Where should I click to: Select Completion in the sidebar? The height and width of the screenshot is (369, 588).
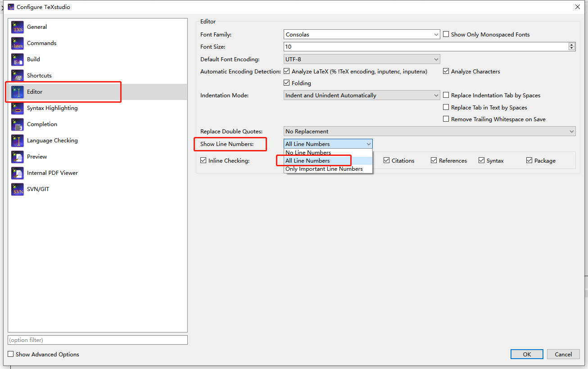pyautogui.click(x=97, y=124)
